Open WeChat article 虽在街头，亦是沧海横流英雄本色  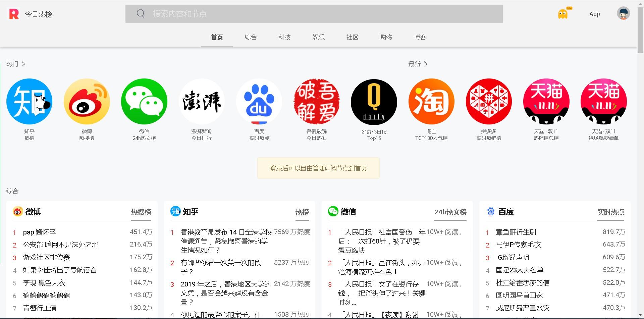coord(382,267)
